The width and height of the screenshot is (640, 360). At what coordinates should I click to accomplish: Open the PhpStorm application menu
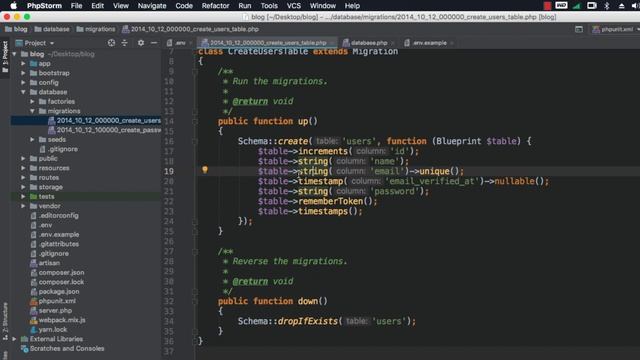pos(44,6)
